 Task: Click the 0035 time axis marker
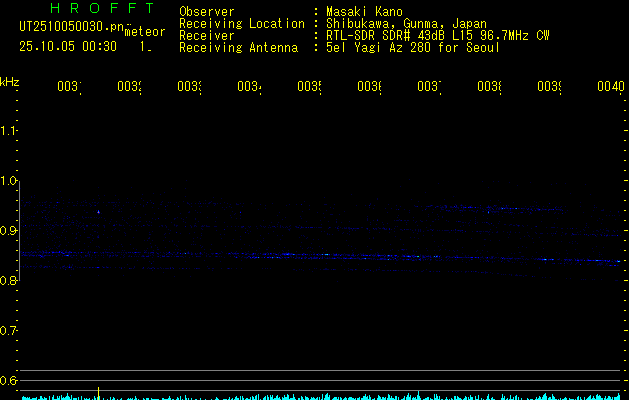coord(309,86)
